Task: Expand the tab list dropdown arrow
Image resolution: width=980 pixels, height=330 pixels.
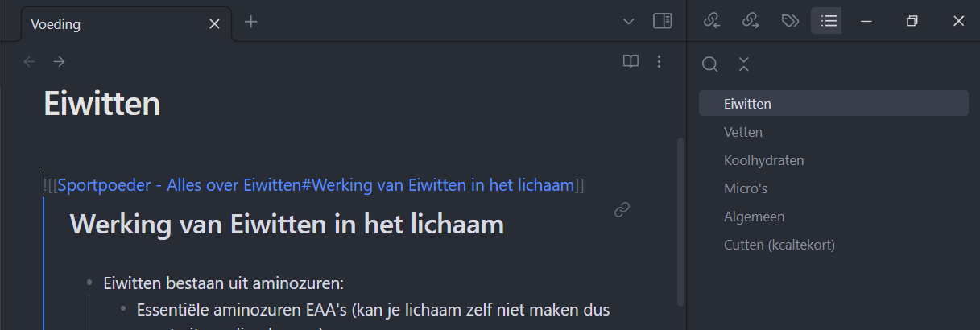Action: pyautogui.click(x=629, y=22)
